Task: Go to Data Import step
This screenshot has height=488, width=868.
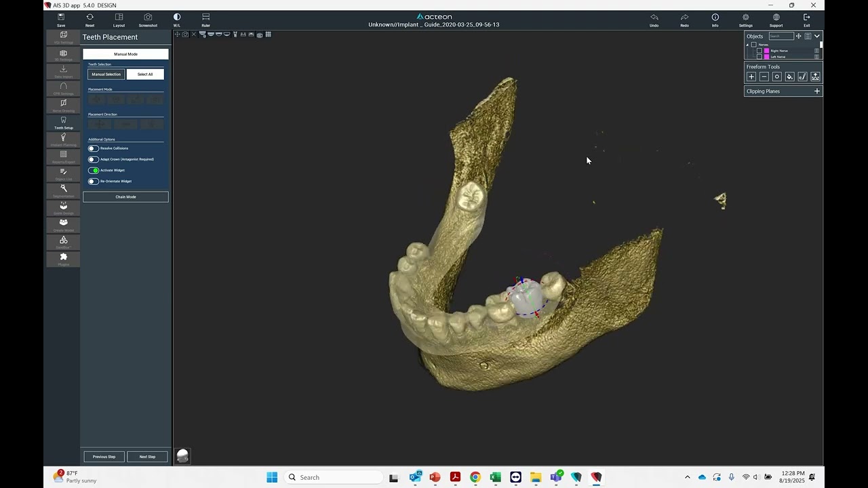Action: [x=64, y=72]
